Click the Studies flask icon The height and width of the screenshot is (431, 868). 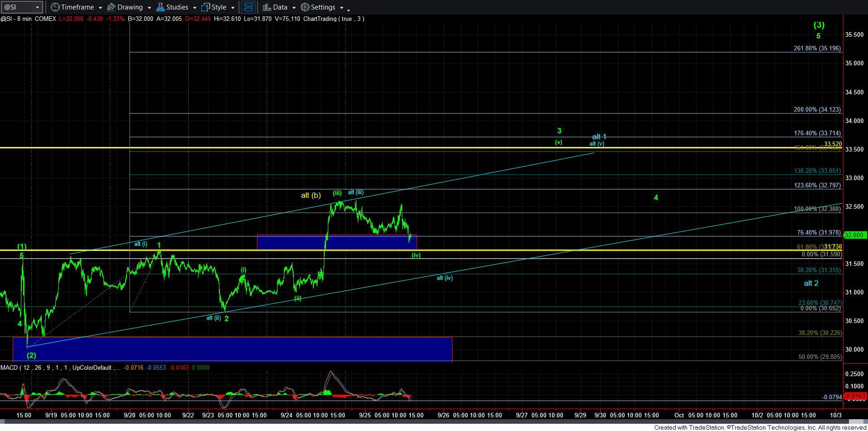tap(160, 7)
